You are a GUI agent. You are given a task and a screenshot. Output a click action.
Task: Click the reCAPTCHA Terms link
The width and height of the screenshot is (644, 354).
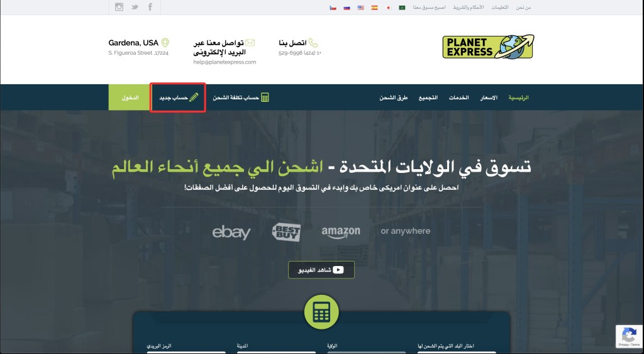[636, 345]
